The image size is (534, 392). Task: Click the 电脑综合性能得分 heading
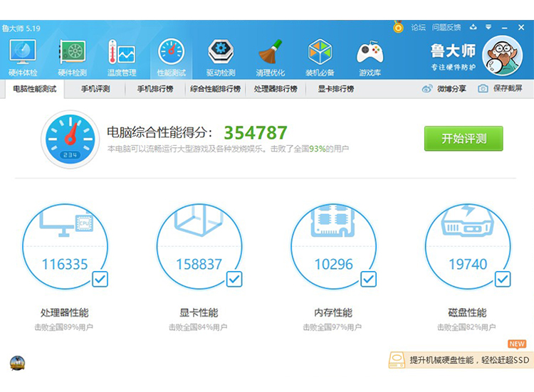click(x=159, y=132)
